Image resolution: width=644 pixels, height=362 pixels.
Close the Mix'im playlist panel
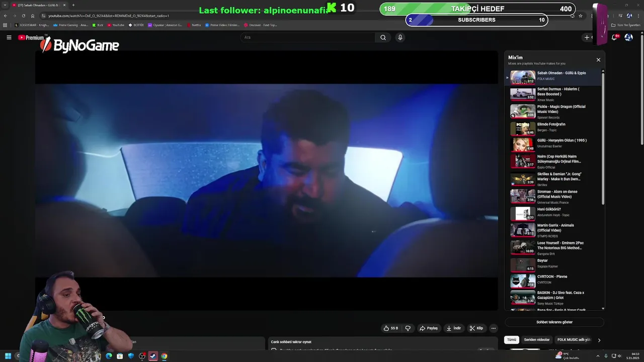(x=598, y=60)
